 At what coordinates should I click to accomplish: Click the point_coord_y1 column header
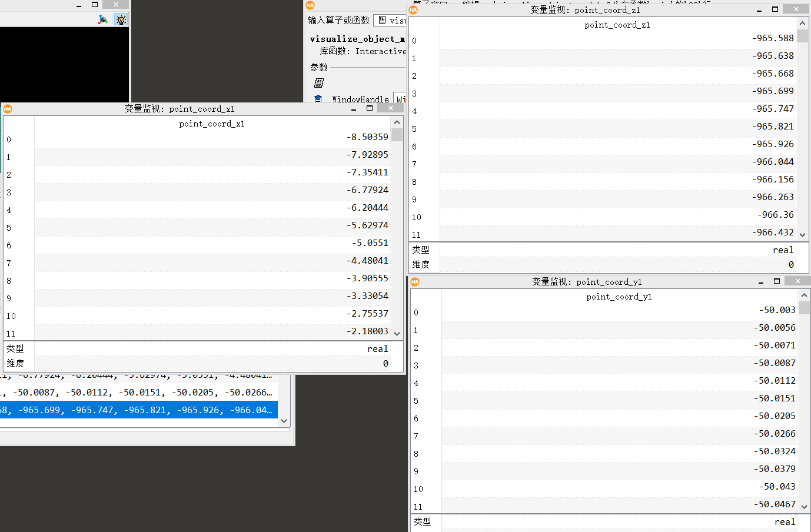coord(619,297)
